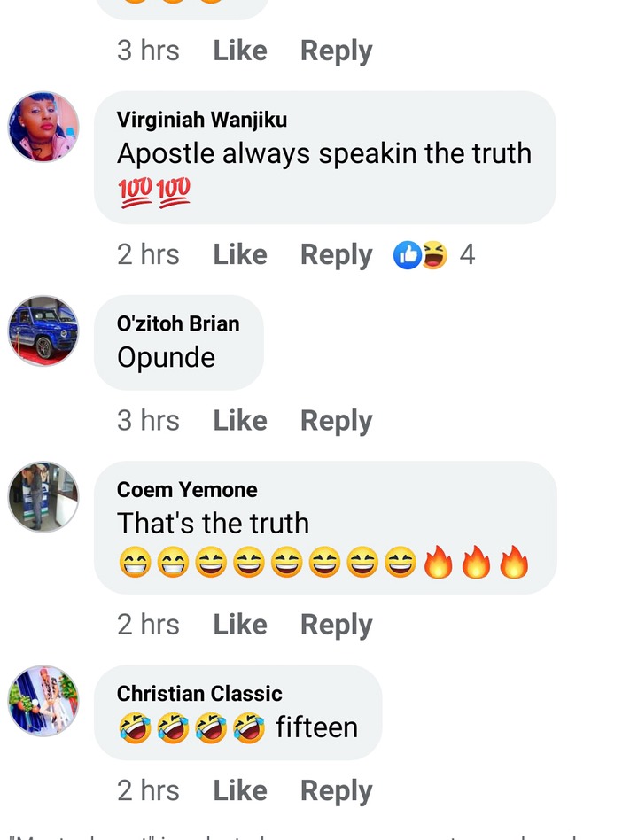
Task: Reply to the topmost partially visible comment
Action: click(336, 51)
